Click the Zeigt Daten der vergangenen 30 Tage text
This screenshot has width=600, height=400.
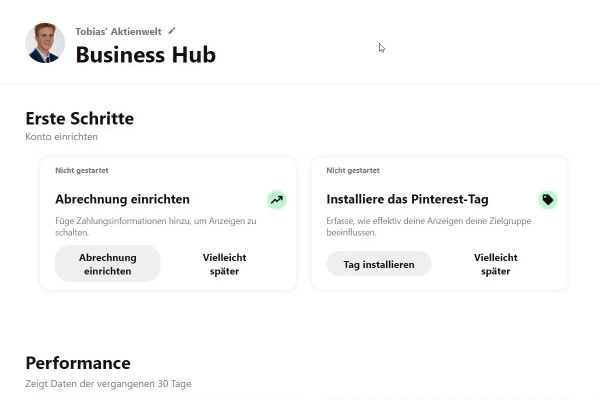pos(108,384)
